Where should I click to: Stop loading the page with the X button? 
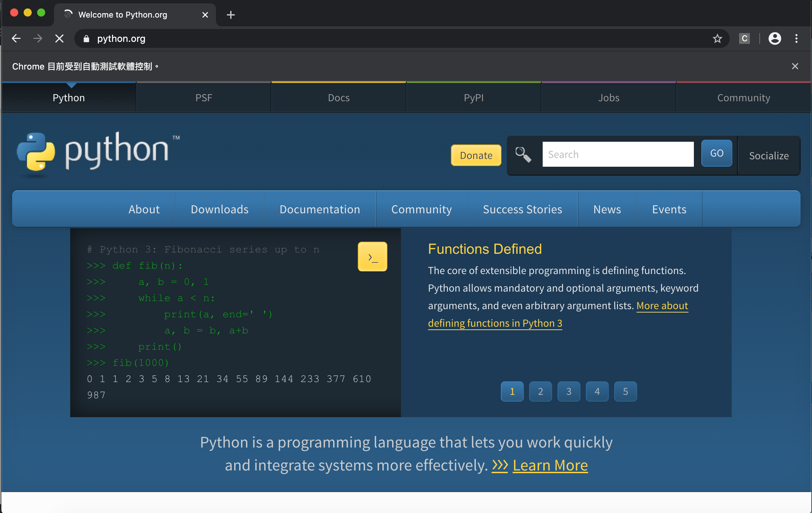(x=59, y=38)
